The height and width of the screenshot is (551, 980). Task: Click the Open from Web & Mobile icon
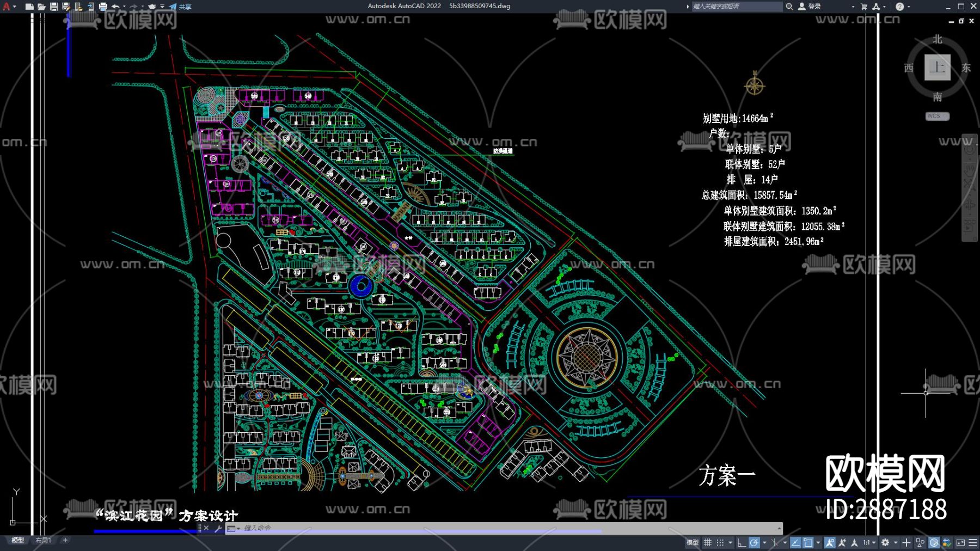78,7
